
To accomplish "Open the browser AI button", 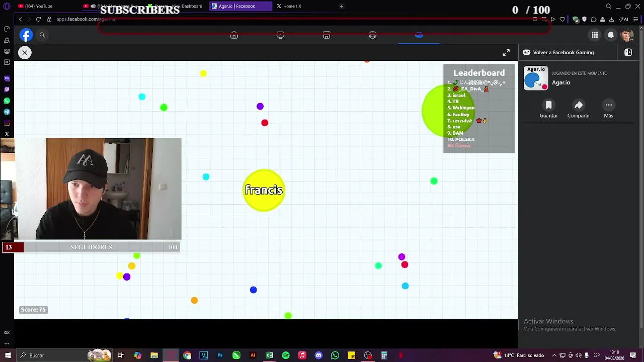I will tap(623, 19).
